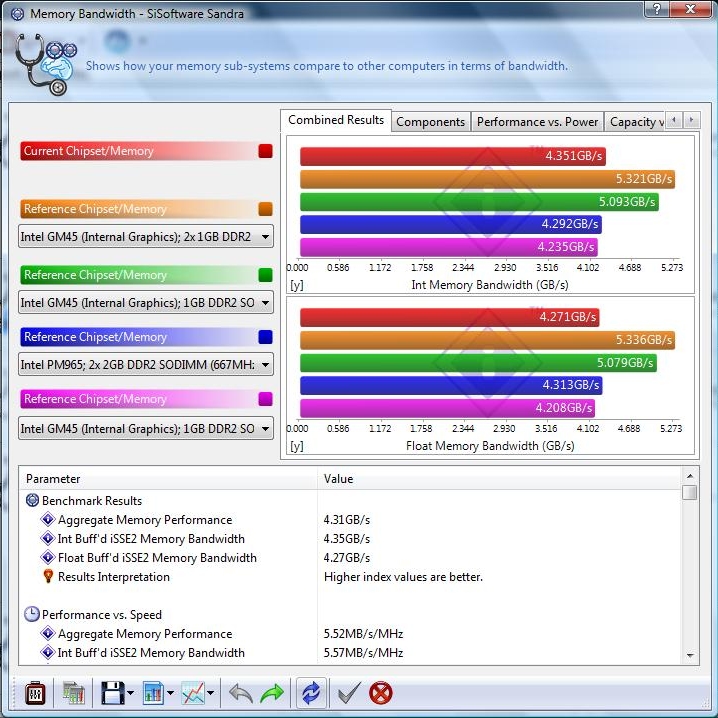Click Float Buff'd iSSE2 Memory Bandwidth row
Image resolution: width=718 pixels, height=718 pixels.
point(351,558)
